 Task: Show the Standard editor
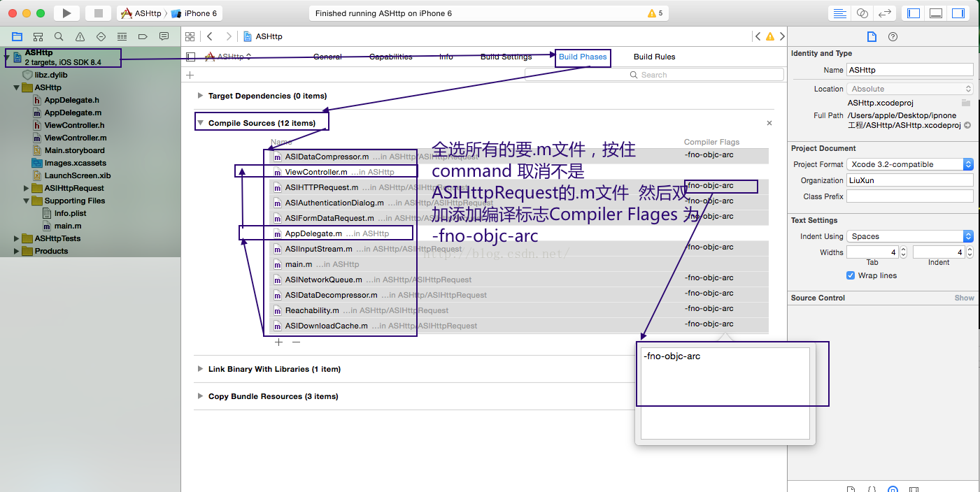click(840, 13)
